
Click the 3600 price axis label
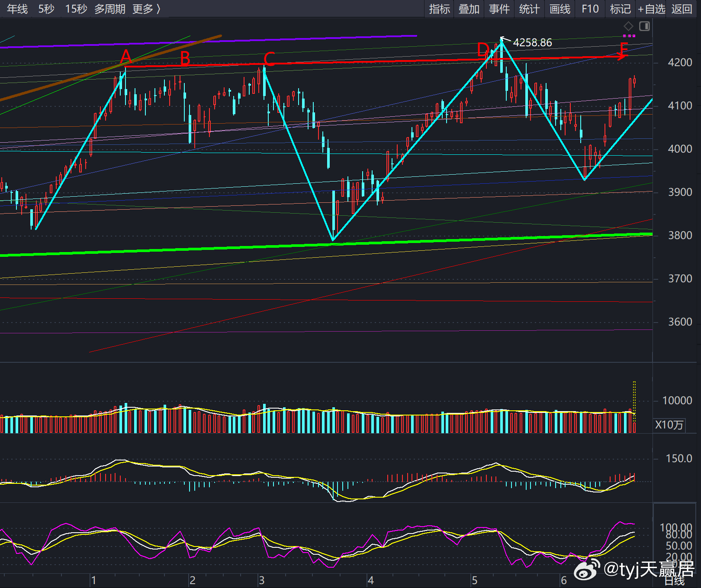click(x=680, y=322)
